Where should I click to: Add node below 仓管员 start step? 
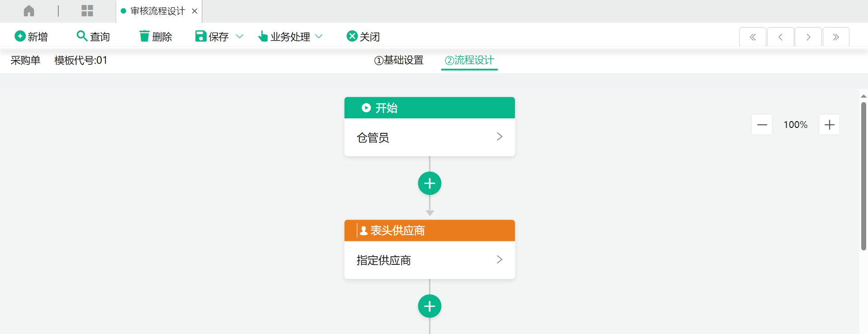pyautogui.click(x=429, y=183)
